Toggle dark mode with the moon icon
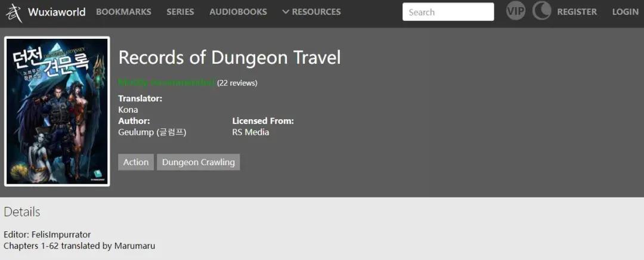 tap(541, 11)
